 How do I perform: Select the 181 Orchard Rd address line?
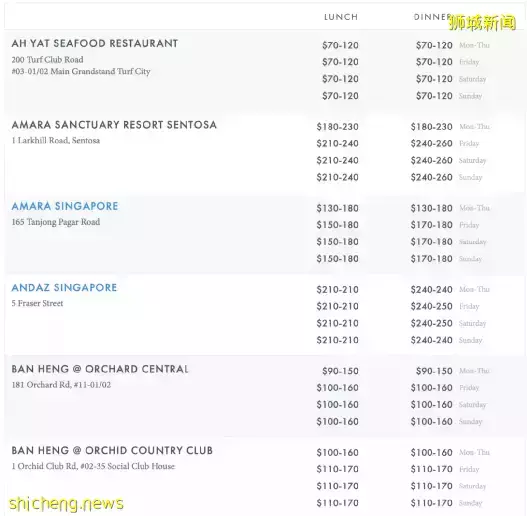[61, 385]
